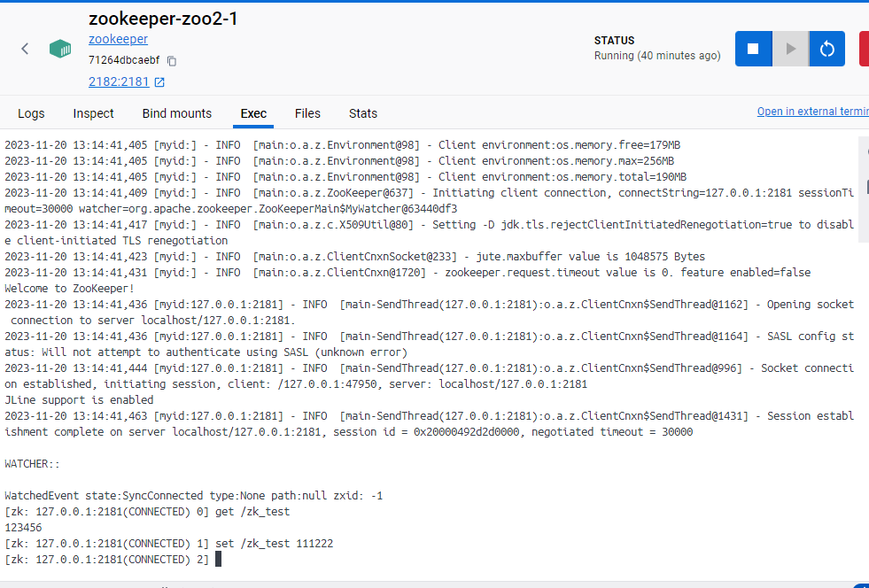Stop the zookeeper-zoo2-1 container

click(753, 49)
